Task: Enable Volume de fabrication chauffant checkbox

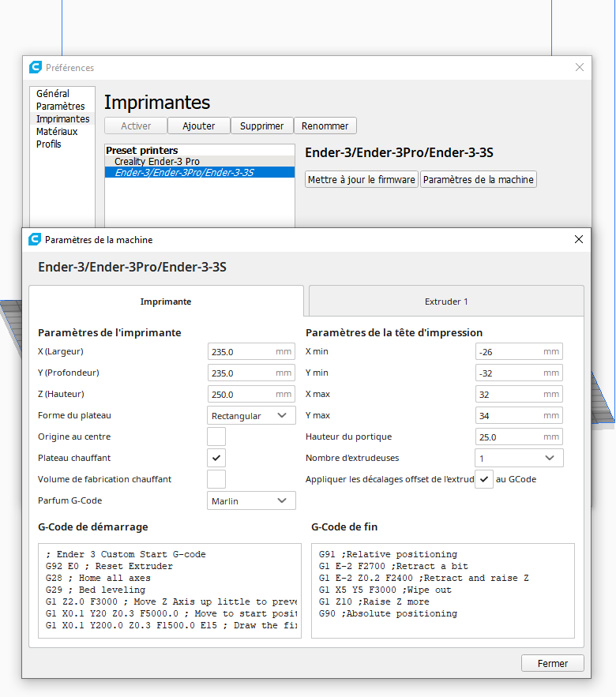Action: [x=216, y=479]
